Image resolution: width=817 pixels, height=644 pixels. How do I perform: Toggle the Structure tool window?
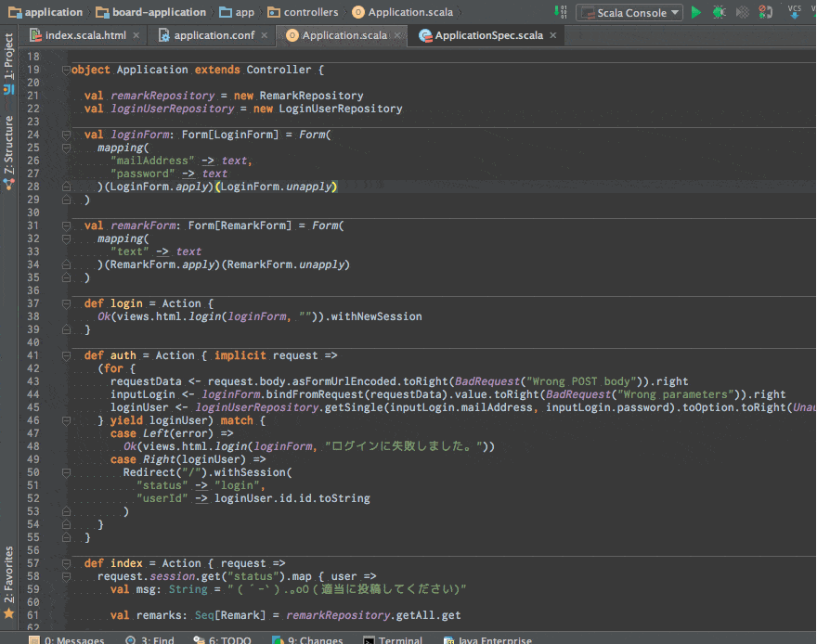pos(7,148)
